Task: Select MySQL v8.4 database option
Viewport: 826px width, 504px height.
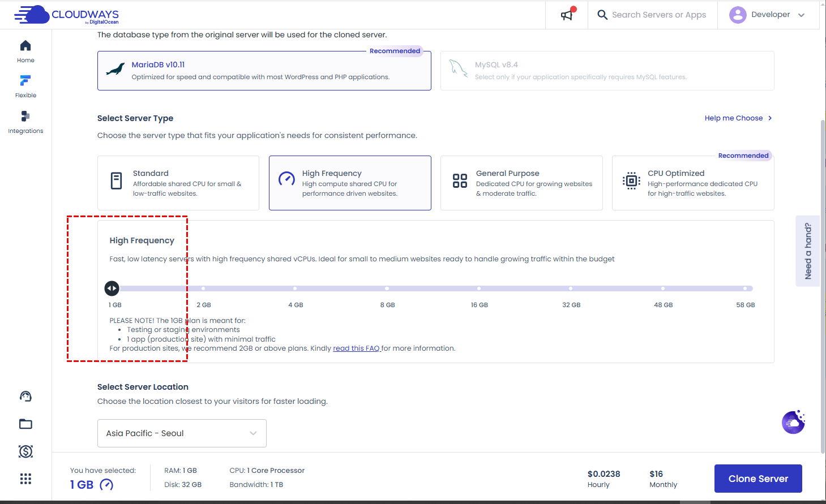Action: click(607, 71)
